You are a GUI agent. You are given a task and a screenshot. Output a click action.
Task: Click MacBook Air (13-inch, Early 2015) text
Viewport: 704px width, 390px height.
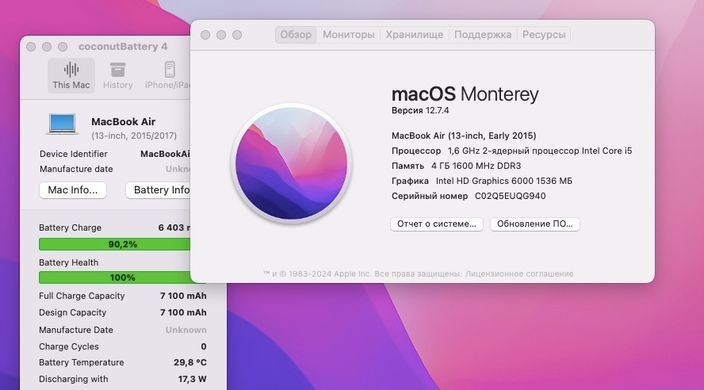(x=463, y=136)
